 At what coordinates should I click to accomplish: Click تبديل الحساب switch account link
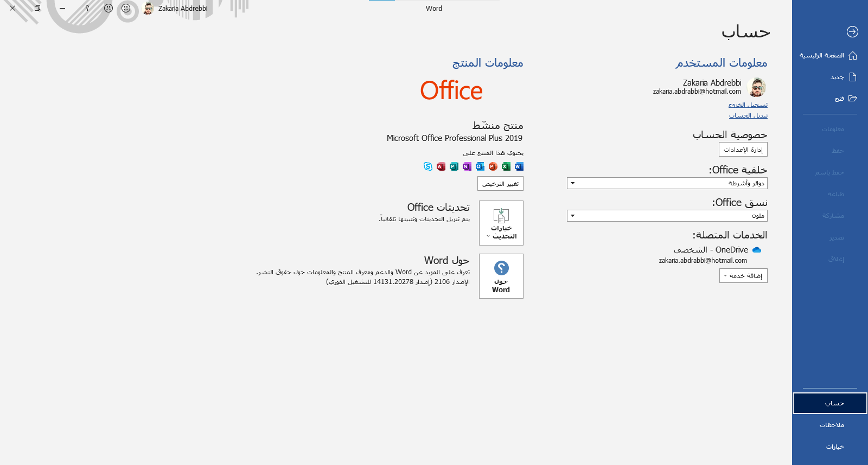click(748, 115)
